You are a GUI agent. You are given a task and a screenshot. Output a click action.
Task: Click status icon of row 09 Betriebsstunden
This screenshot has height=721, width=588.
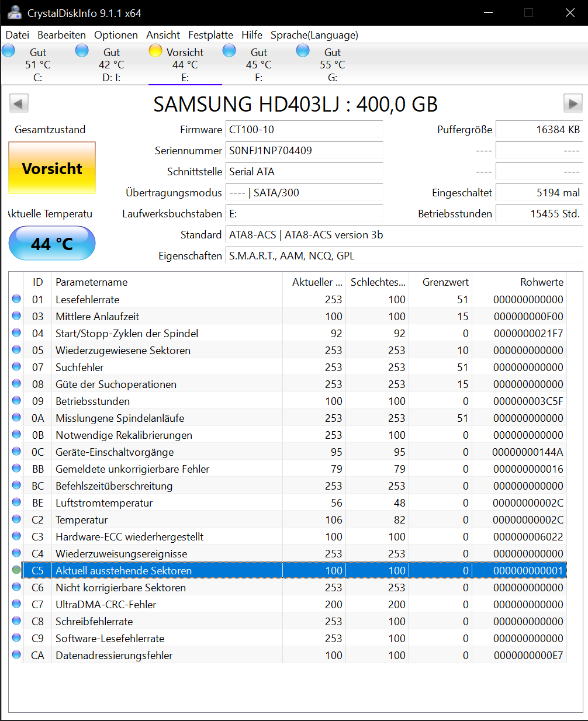tap(16, 401)
